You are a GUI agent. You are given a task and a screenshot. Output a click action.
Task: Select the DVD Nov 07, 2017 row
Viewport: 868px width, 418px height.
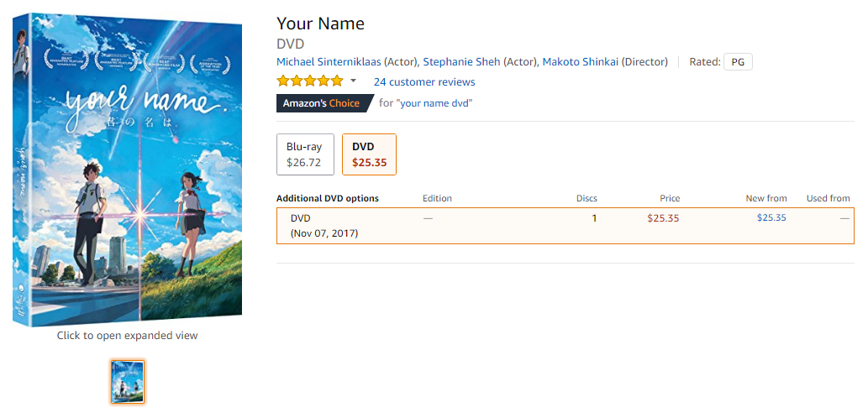[x=566, y=226]
